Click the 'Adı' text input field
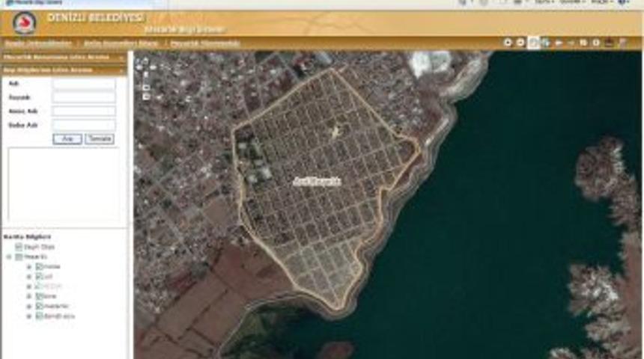The height and width of the screenshot is (359, 644). click(x=84, y=85)
